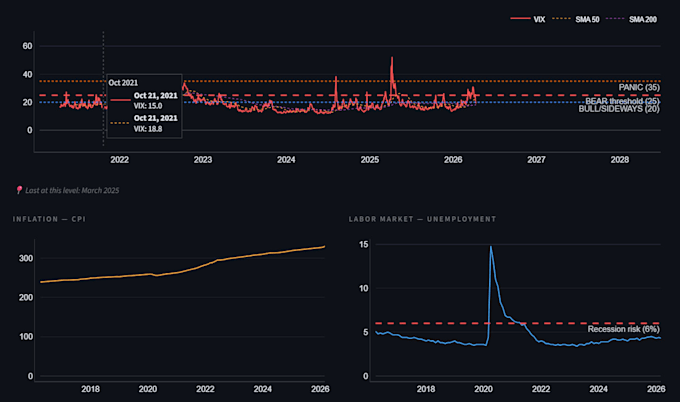Click the Oct 2021 tooltip header

click(123, 82)
